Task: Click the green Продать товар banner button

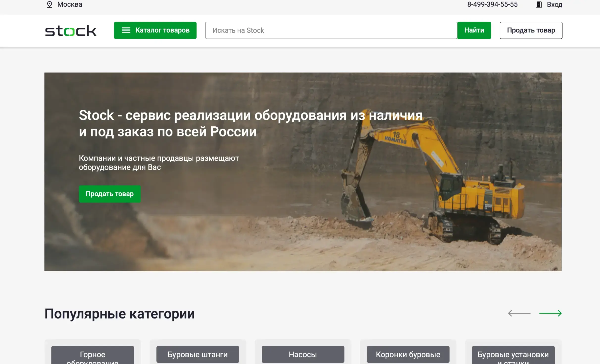Action: point(109,194)
